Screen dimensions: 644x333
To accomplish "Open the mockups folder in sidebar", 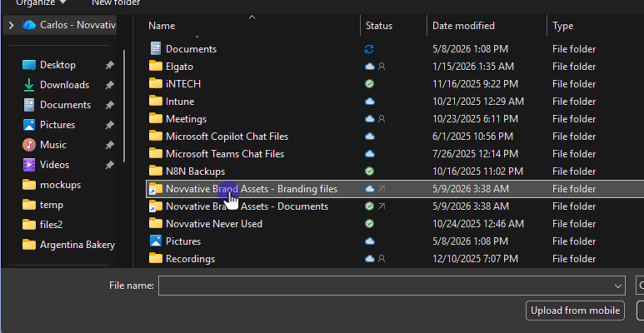I will coord(60,185).
